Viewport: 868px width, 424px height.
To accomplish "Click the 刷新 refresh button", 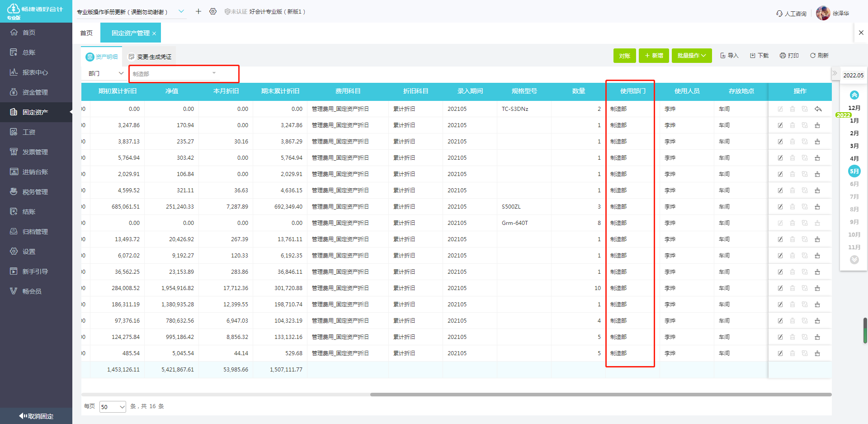I will pos(819,56).
